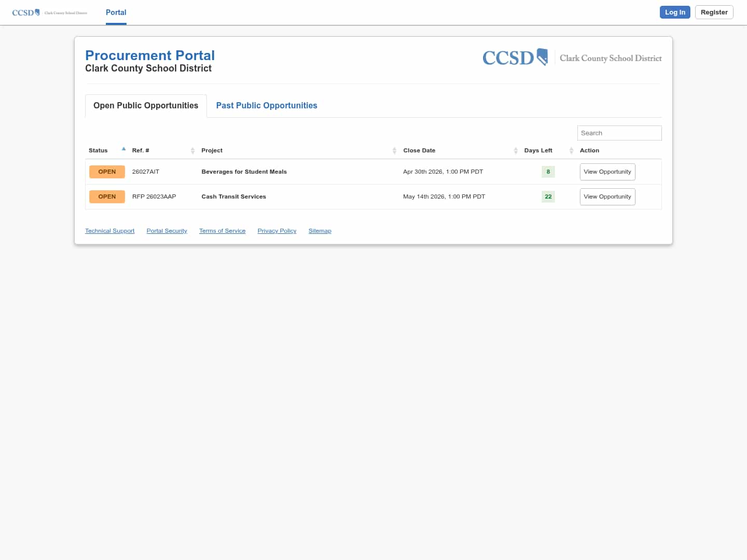Viewport: 747px width, 560px height.
Task: Open the Portal menu item in the header
Action: coord(116,12)
